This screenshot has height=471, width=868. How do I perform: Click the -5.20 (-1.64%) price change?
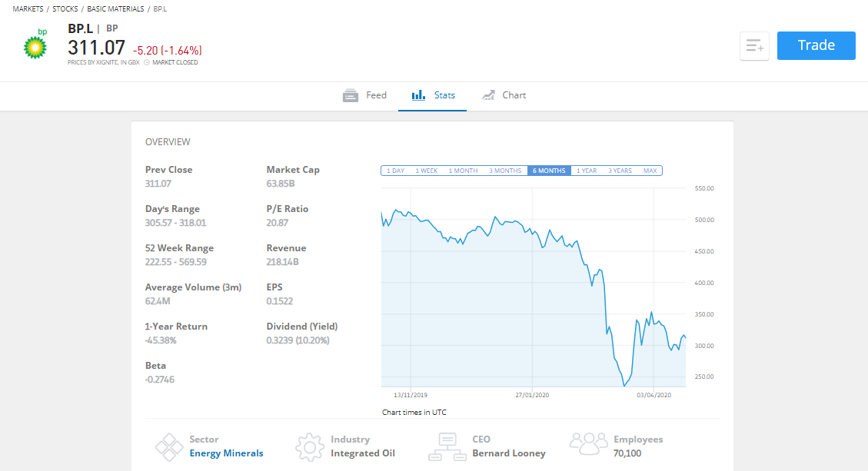coord(167,51)
